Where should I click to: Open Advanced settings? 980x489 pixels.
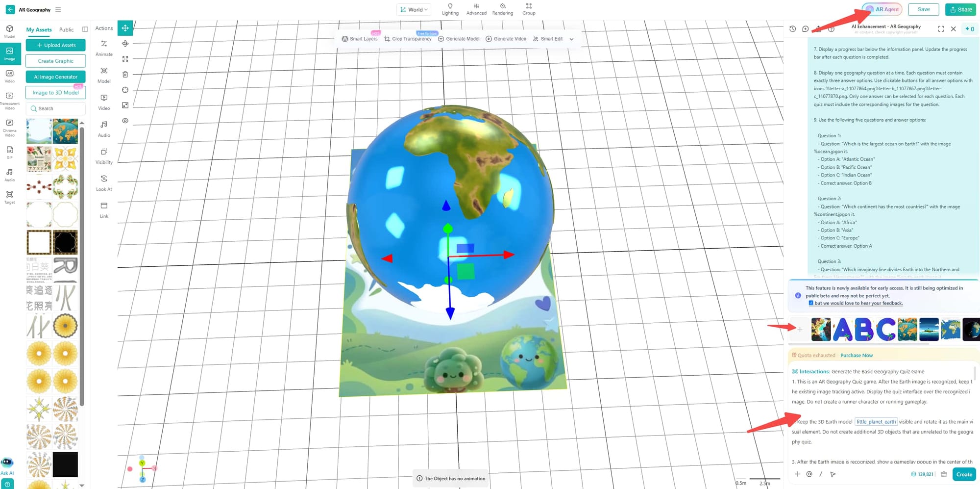476,9
